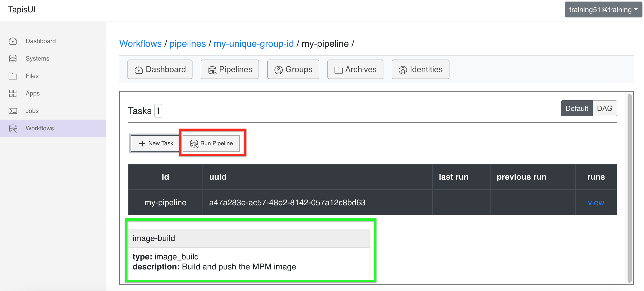Follow the pipelines breadcrumb link
Screen dimensions: 644x291
pyautogui.click(x=188, y=44)
